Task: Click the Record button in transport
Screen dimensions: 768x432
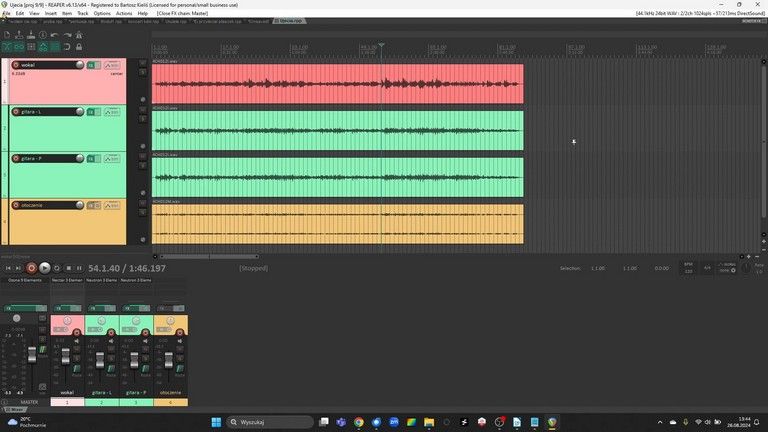Action: tap(31, 268)
